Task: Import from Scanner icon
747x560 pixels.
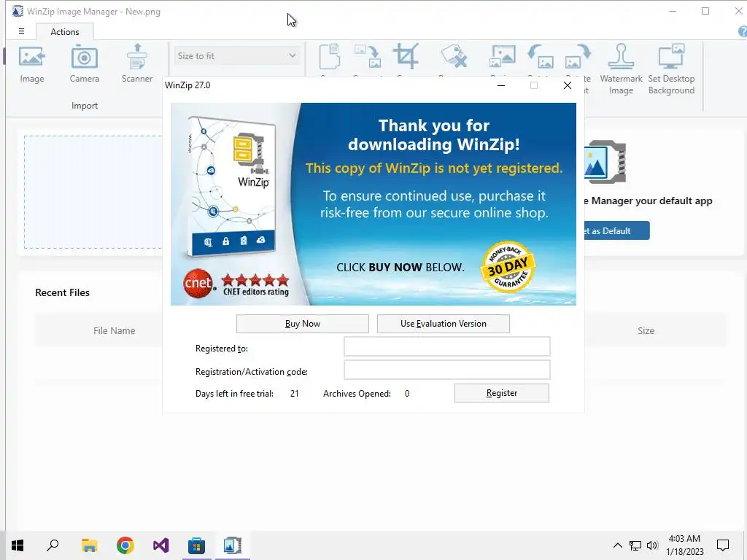Action: [137, 57]
